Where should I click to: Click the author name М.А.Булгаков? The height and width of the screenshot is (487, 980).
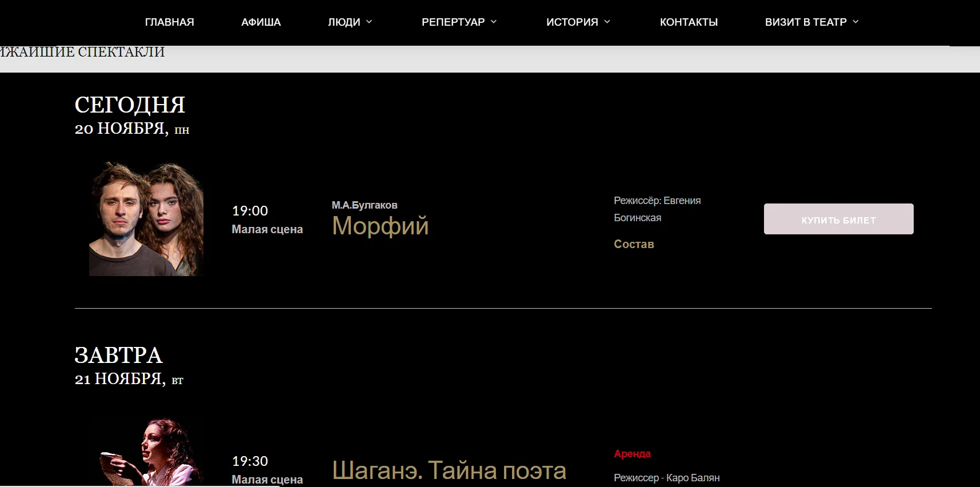click(365, 205)
